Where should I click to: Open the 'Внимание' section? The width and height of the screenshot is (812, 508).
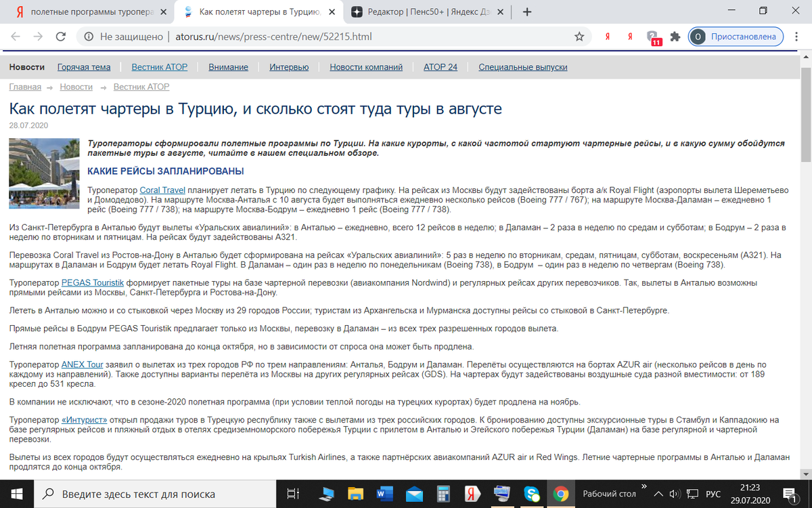click(228, 67)
